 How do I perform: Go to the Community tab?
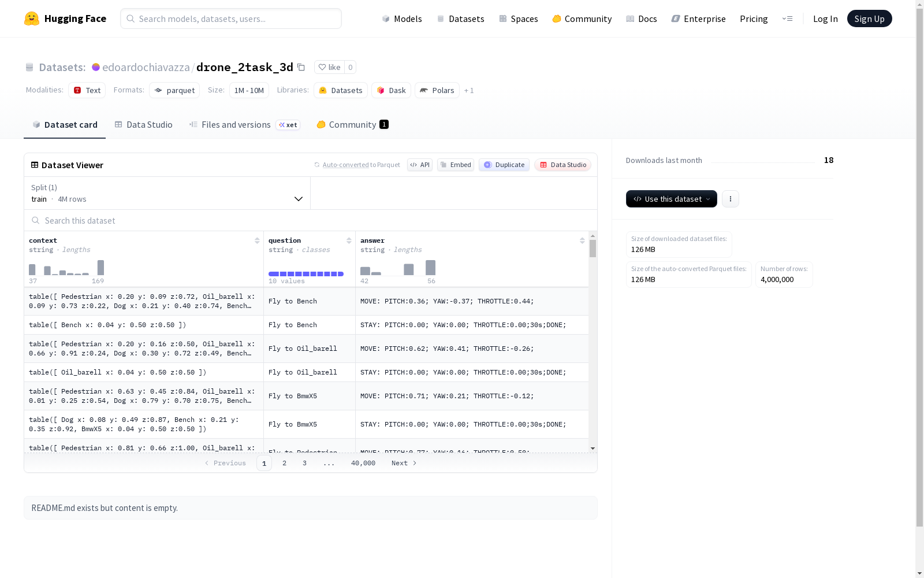(x=352, y=124)
